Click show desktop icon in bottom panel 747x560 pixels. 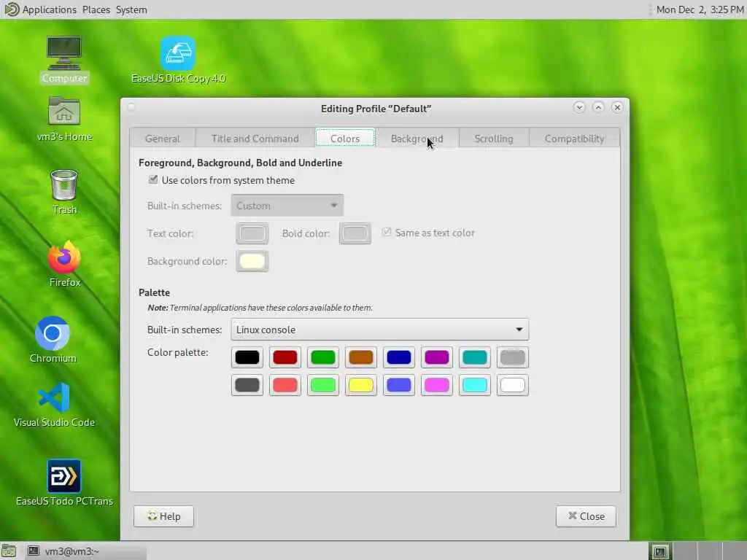[x=9, y=551]
